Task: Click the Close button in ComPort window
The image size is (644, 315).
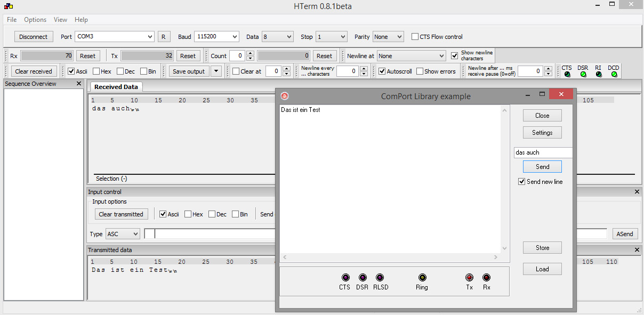Action: click(542, 116)
